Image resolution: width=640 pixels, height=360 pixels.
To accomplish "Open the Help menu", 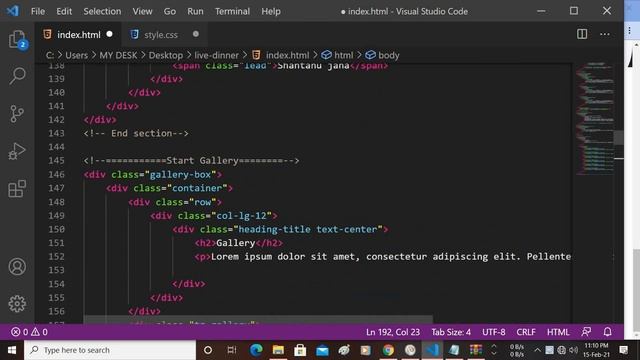I will click(271, 11).
